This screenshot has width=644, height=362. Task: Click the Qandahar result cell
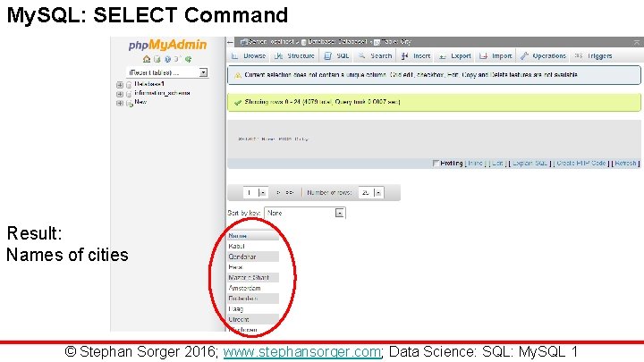tap(253, 257)
